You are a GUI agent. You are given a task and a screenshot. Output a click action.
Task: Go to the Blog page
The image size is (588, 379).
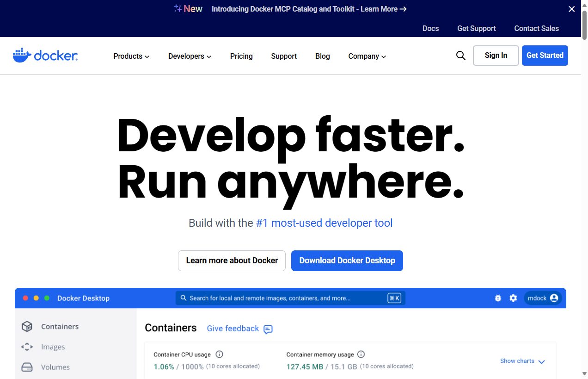coord(323,56)
